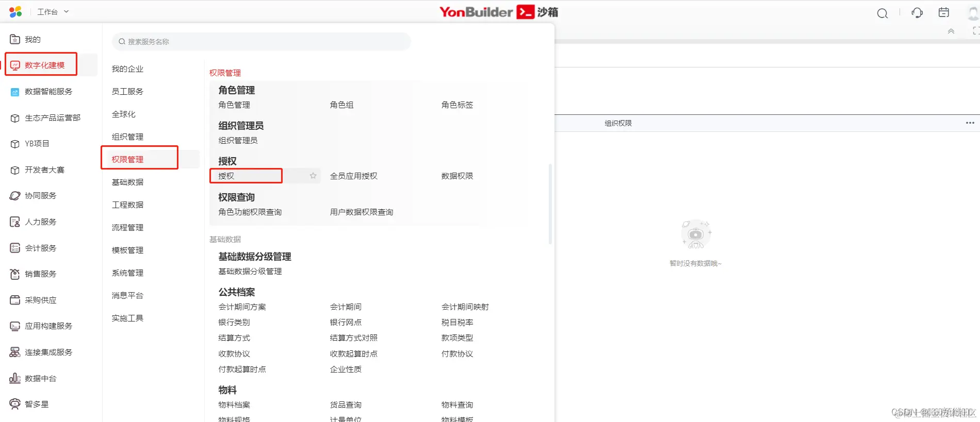980x422 pixels.
Task: Open the 收款起算时点 link
Action: pos(354,354)
